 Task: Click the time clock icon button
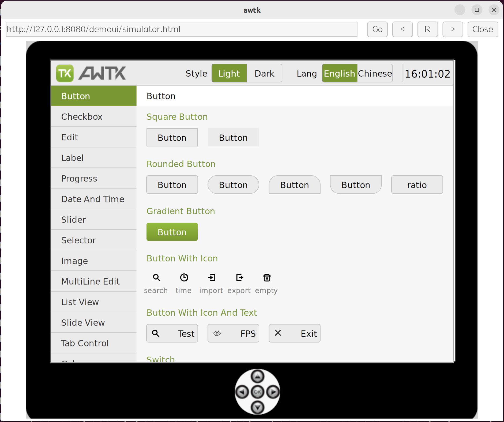click(x=184, y=278)
